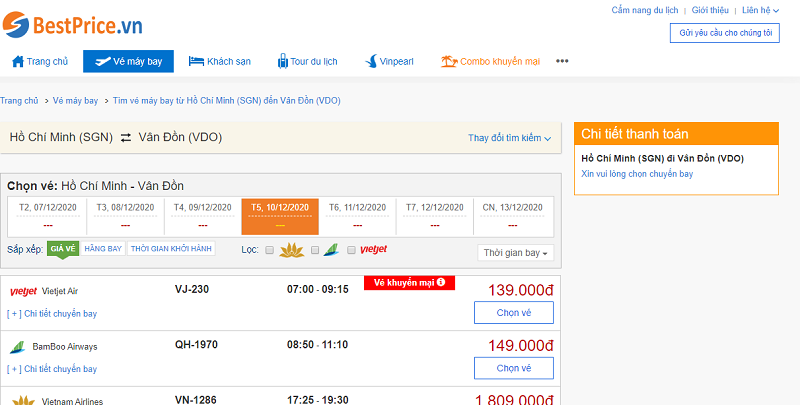
Task: Click breadcrumb Vé máy bay link
Action: (x=76, y=100)
